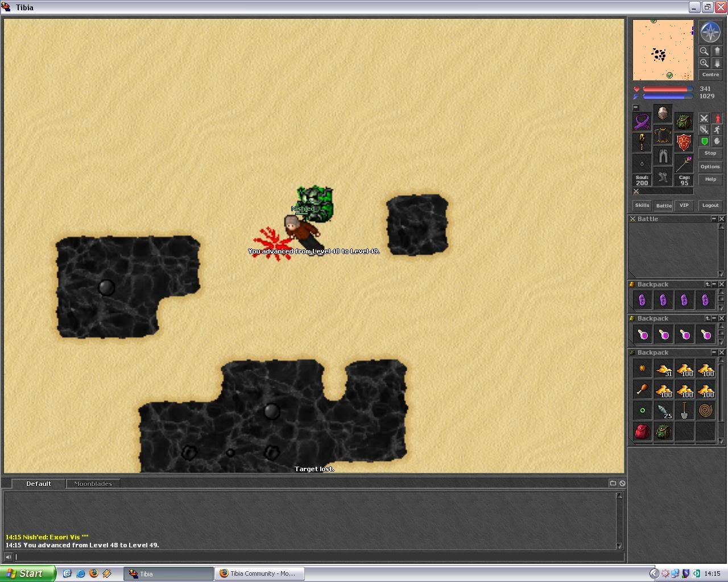The height and width of the screenshot is (582, 728).
Task: Select first mana potion in second Backpack
Action: (x=642, y=334)
